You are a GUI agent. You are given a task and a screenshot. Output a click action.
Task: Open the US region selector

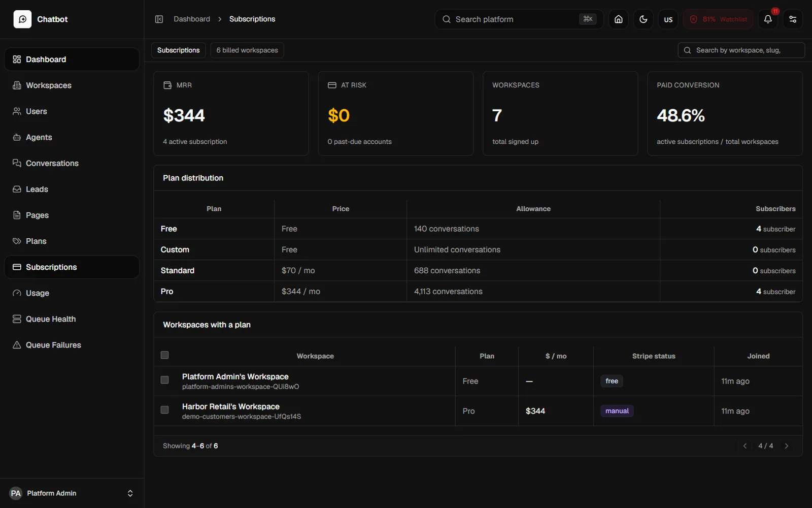pyautogui.click(x=668, y=19)
